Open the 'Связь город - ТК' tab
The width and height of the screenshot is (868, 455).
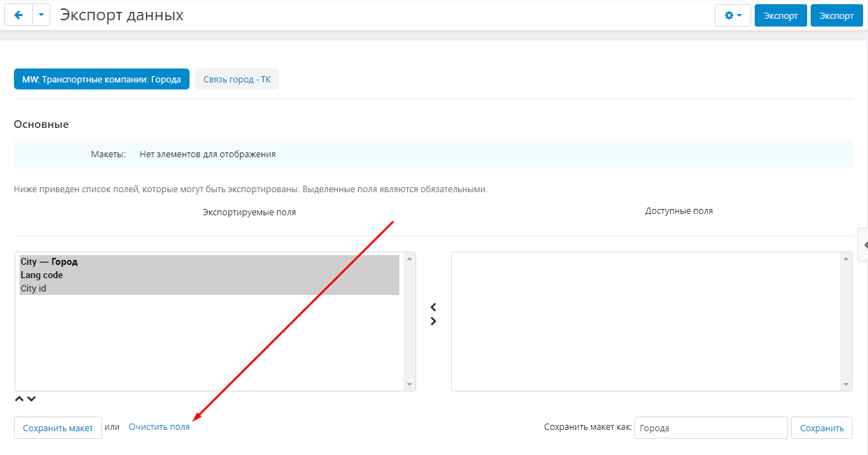pyautogui.click(x=236, y=80)
